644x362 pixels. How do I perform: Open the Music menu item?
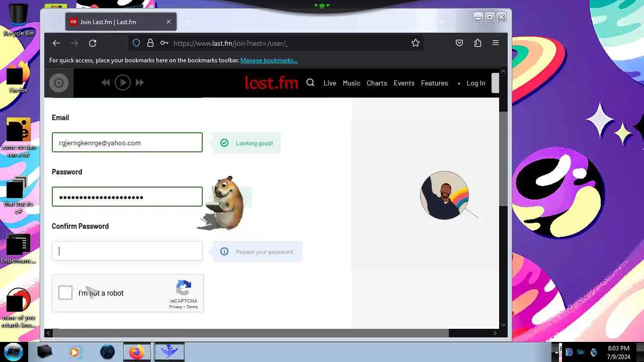click(351, 83)
